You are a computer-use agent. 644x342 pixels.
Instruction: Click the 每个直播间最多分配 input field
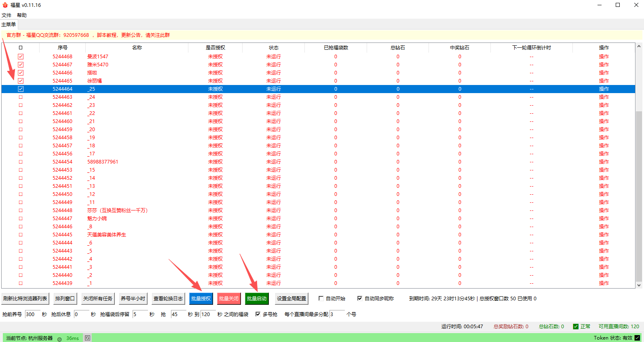337,314
